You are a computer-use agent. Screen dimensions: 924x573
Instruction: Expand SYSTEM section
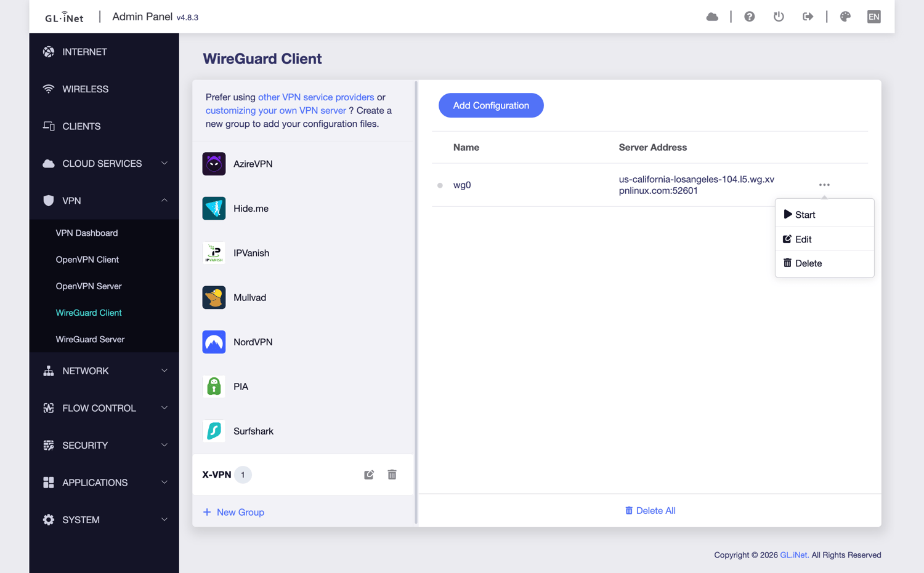(104, 520)
